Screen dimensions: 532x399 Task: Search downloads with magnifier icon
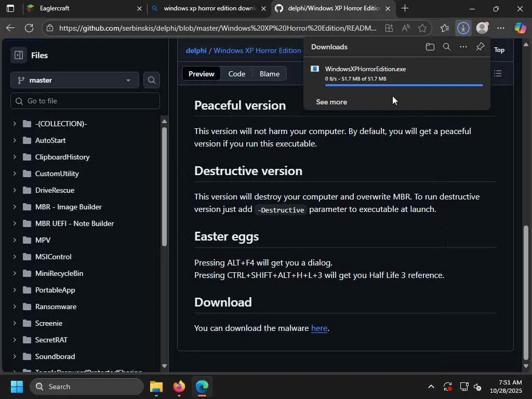(446, 47)
